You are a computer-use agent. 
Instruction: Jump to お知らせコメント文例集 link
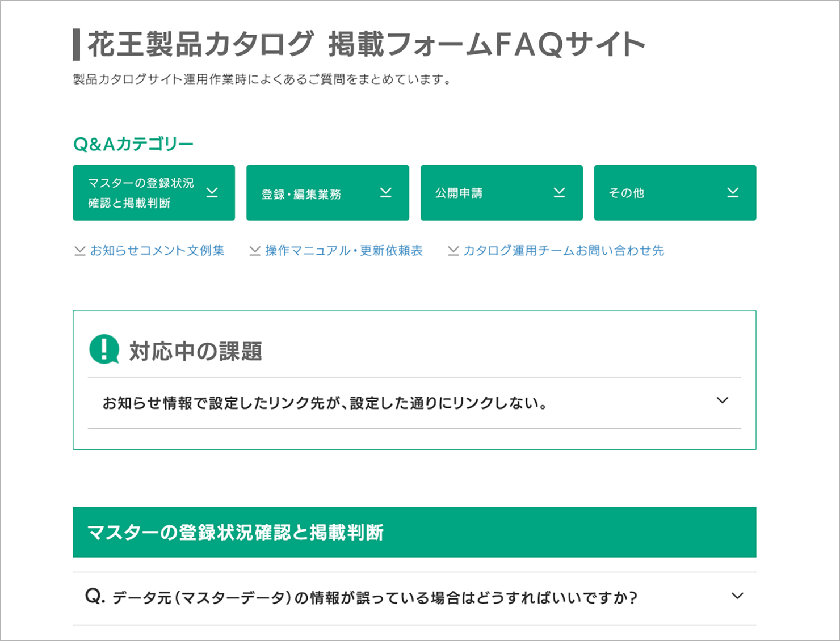(157, 250)
